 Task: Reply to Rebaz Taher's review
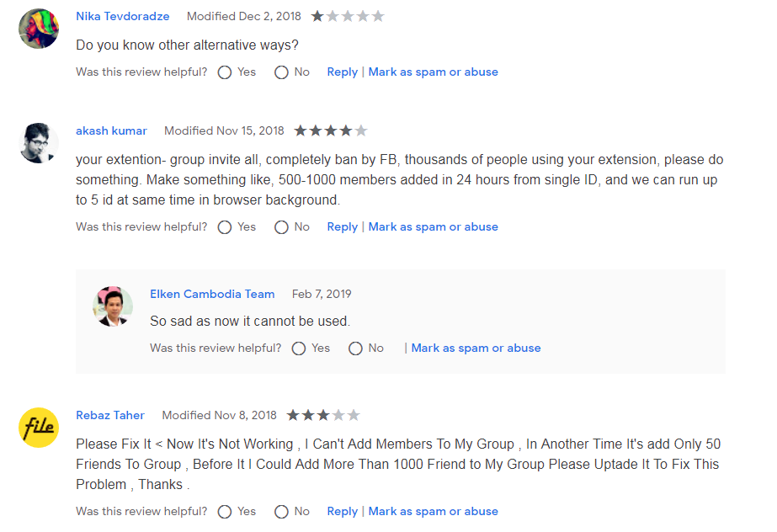click(342, 511)
